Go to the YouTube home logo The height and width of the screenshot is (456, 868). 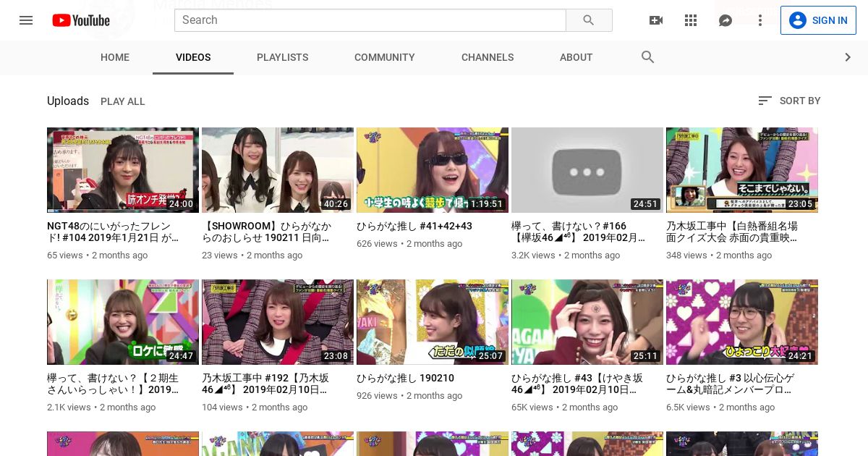(81, 20)
